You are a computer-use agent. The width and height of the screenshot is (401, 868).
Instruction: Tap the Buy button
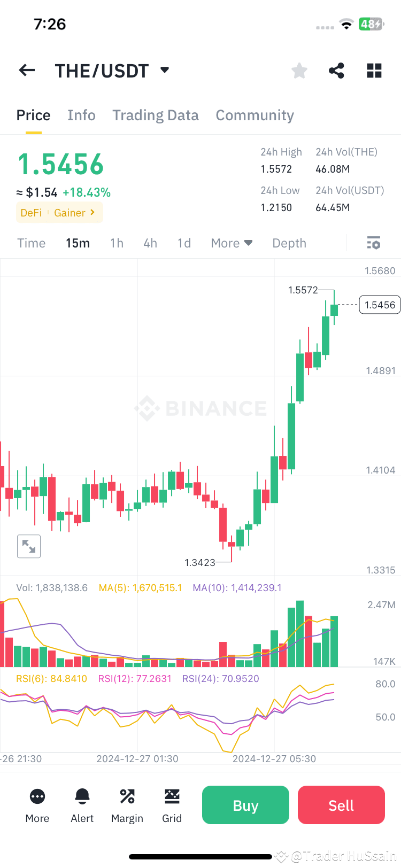(x=245, y=805)
